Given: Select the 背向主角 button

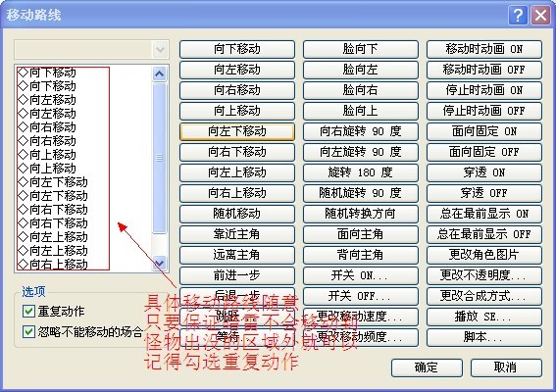Looking at the screenshot, I should coord(361,255).
